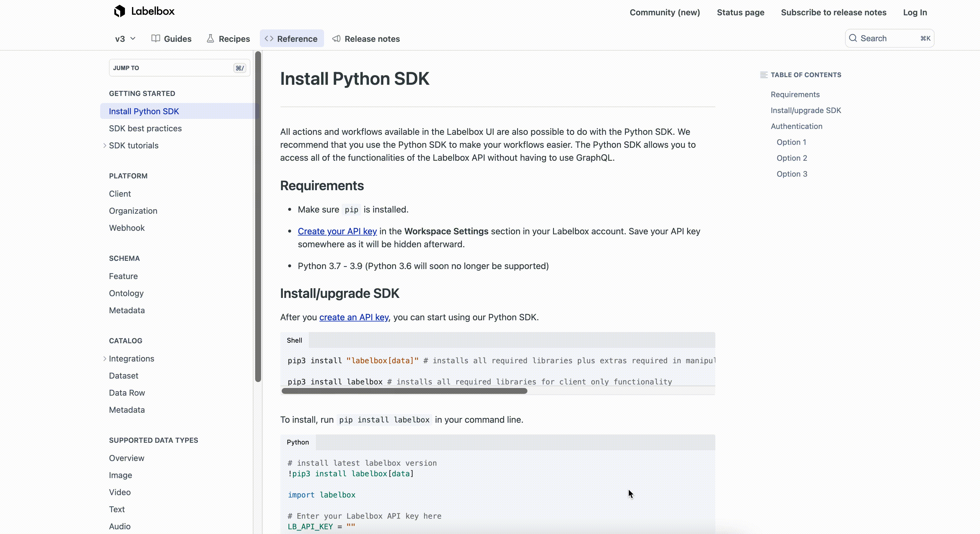The height and width of the screenshot is (534, 980).
Task: Jump to Option 3 in contents
Action: [x=792, y=174]
